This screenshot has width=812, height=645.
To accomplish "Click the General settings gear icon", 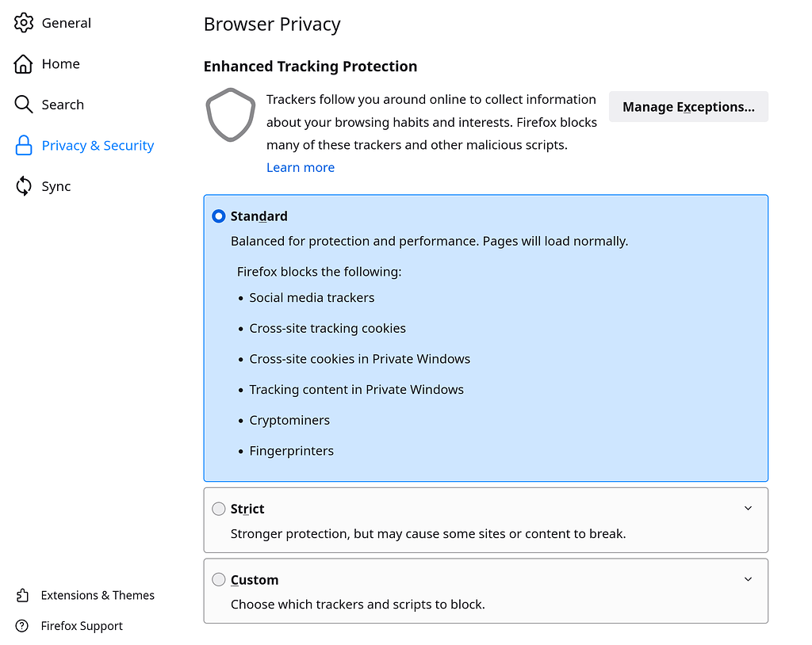I will pyautogui.click(x=24, y=22).
